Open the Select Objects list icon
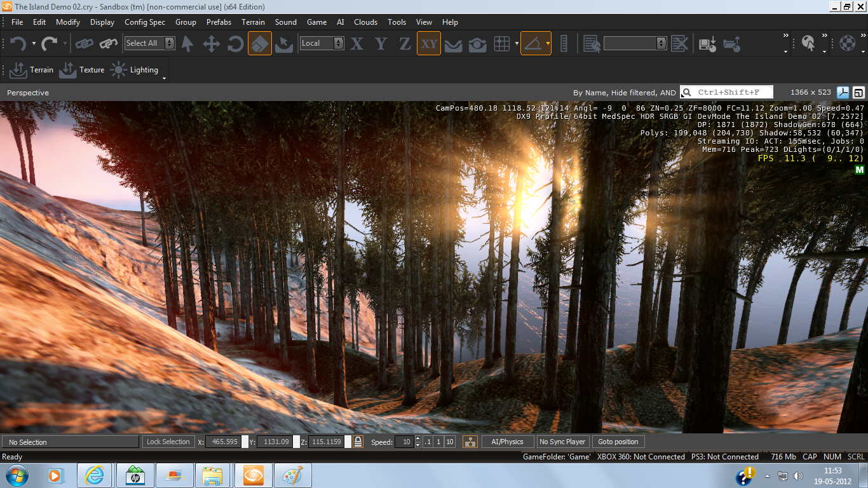Screen dimensions: 868x488 (592, 43)
